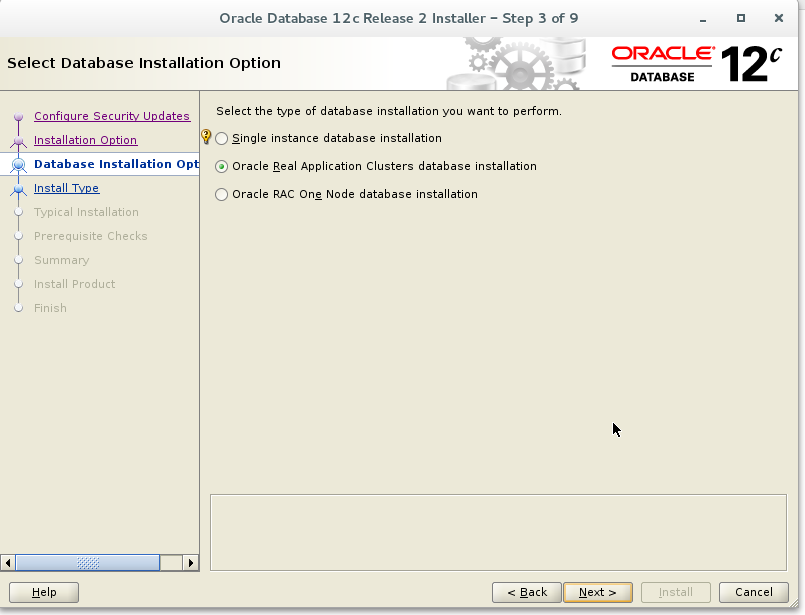Select Oracle Real Application Clusters installation

221,167
